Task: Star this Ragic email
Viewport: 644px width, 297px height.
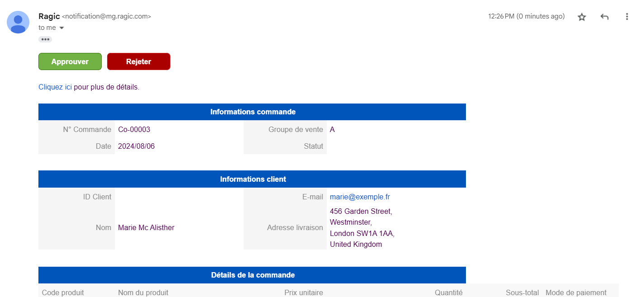Action: point(582,17)
